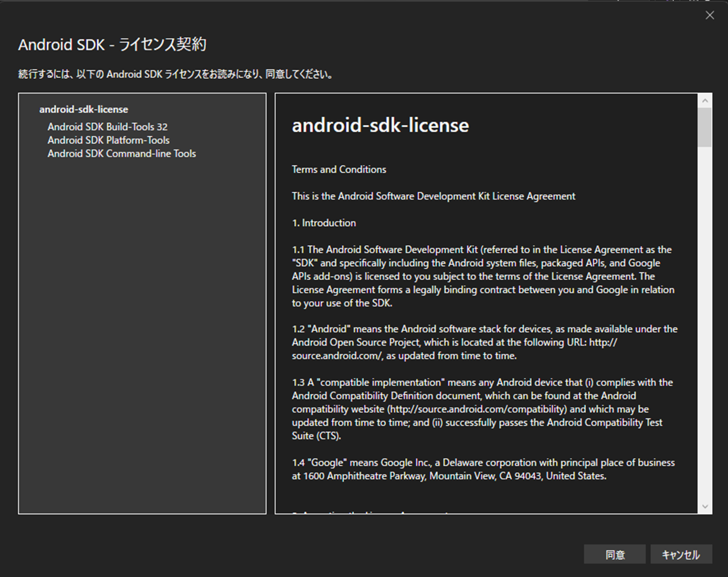Click the license text scrollbar thumb
The image size is (728, 577).
coord(705,128)
